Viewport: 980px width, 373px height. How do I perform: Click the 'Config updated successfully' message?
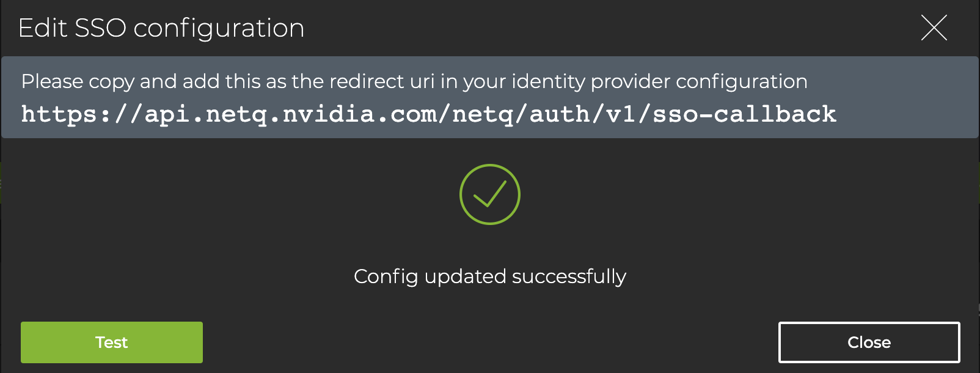(x=489, y=276)
